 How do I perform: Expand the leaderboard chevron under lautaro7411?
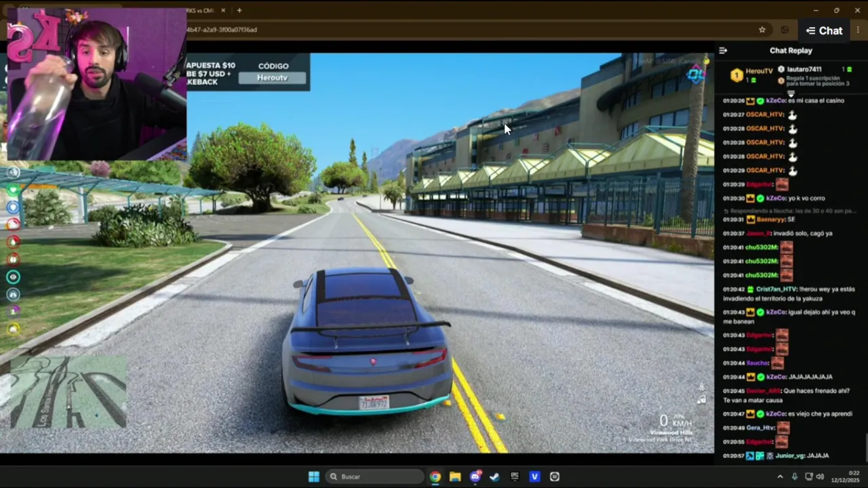[x=791, y=94]
